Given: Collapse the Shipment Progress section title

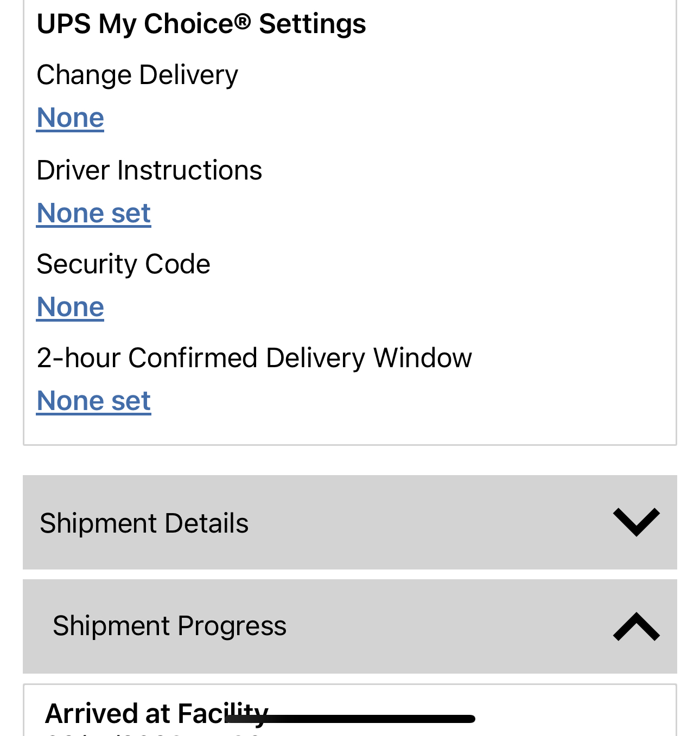Looking at the screenshot, I should (x=169, y=626).
